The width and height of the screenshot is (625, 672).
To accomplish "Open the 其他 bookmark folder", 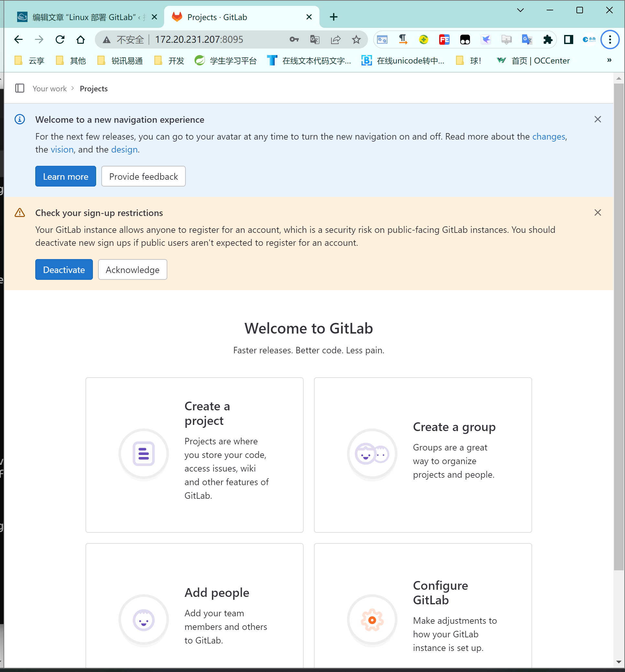I will coord(71,61).
